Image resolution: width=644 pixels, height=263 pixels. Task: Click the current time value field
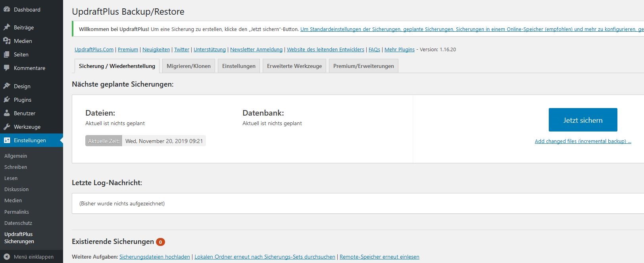click(164, 141)
